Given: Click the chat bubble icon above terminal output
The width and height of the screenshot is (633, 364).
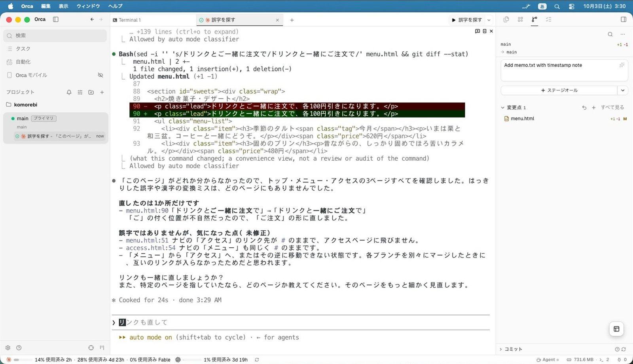Looking at the screenshot, I should tap(478, 31).
